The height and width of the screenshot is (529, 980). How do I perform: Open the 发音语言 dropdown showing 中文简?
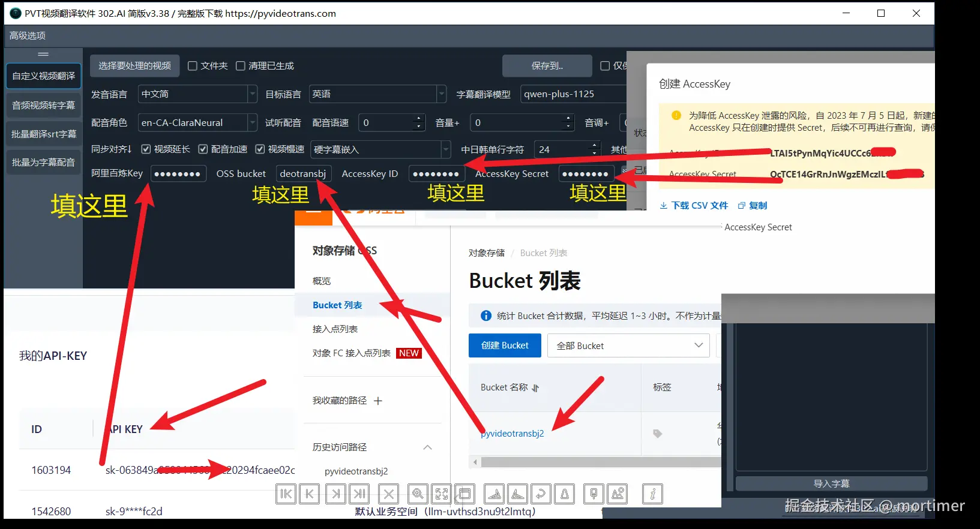point(198,94)
